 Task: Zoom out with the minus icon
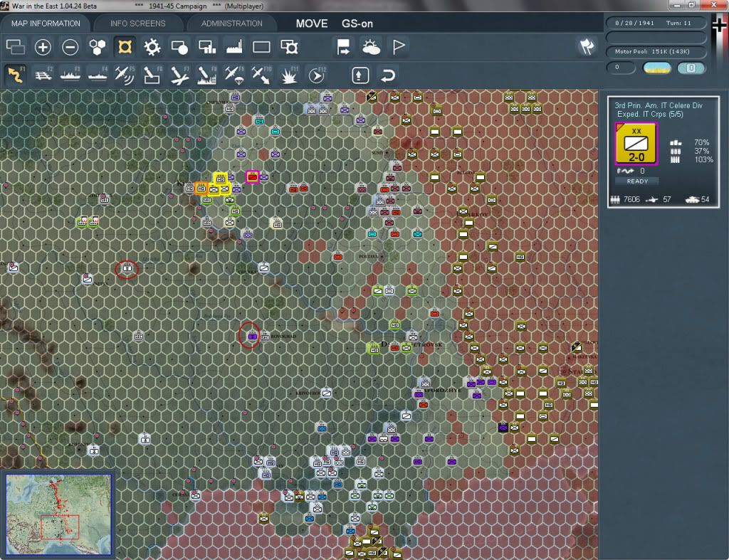[x=70, y=47]
